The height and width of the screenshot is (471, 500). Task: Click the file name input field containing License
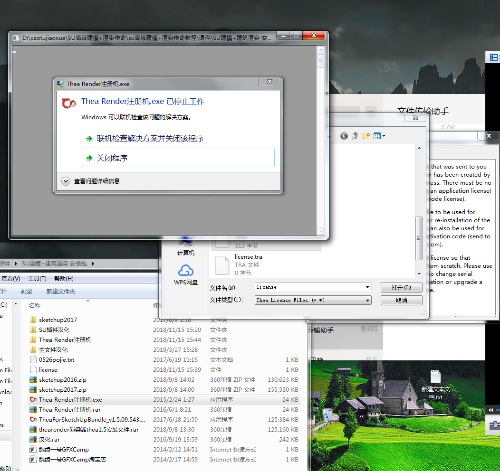coord(310,287)
